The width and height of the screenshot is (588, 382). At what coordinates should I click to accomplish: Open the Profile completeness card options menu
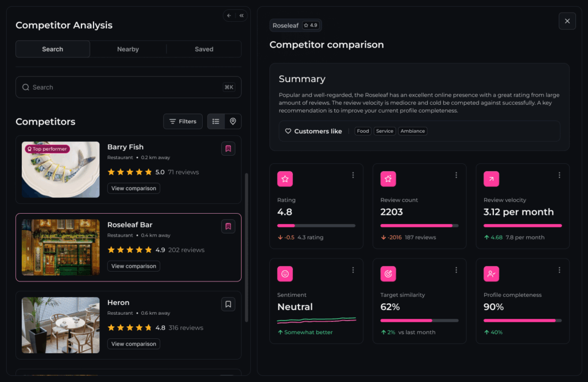[x=559, y=270]
